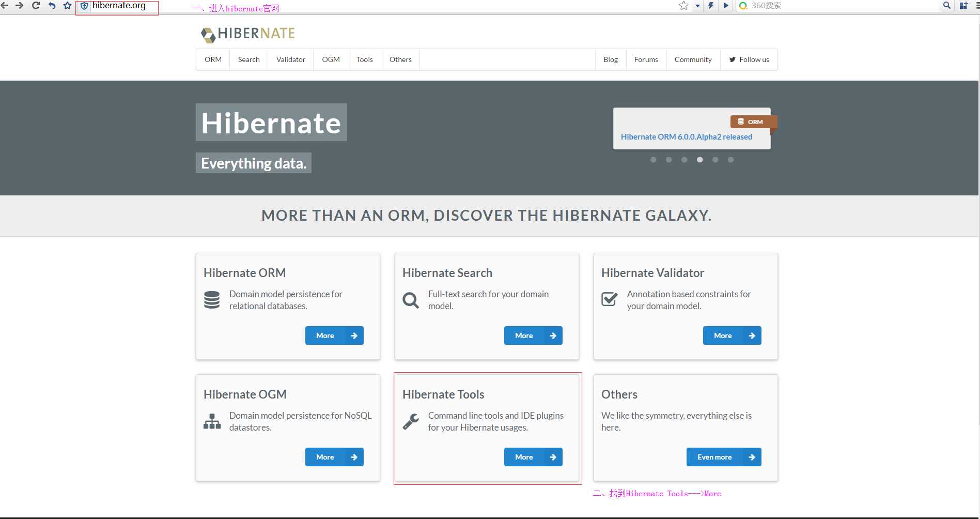Click the browser forward arrow
980x519 pixels.
(20, 5)
